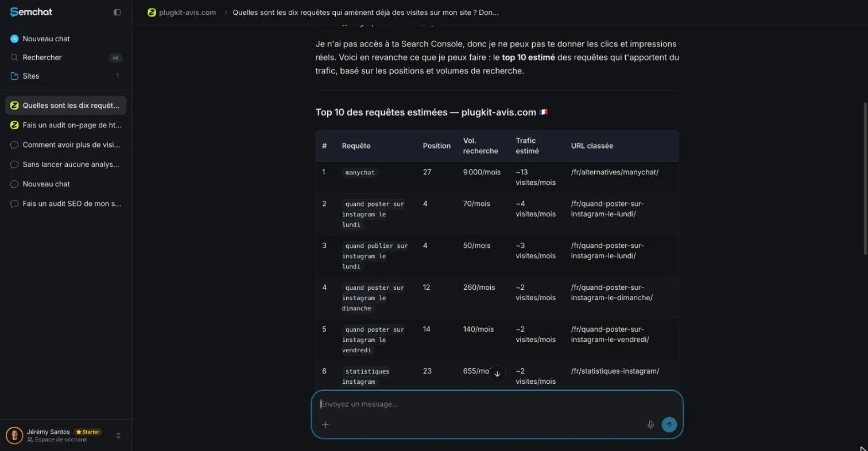Click the message input field
This screenshot has height=451, width=868.
tap(497, 404)
